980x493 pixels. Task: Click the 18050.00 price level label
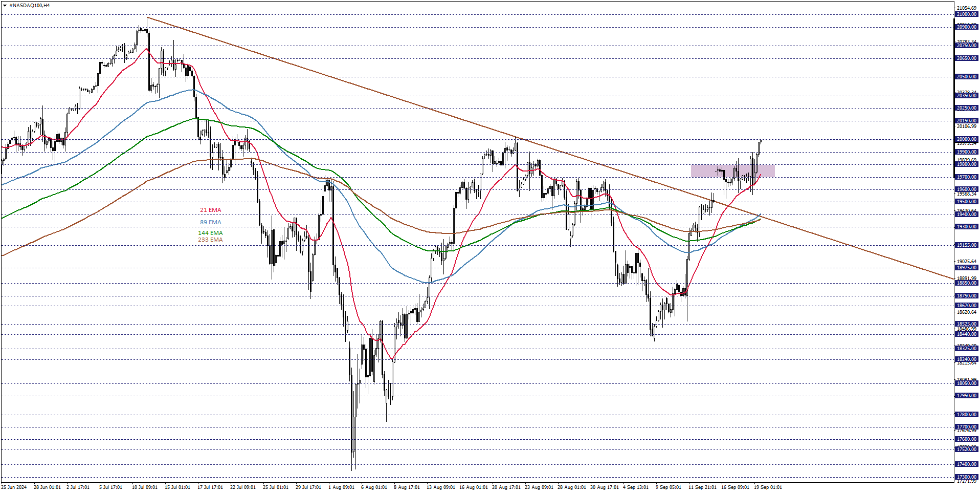[x=967, y=383]
